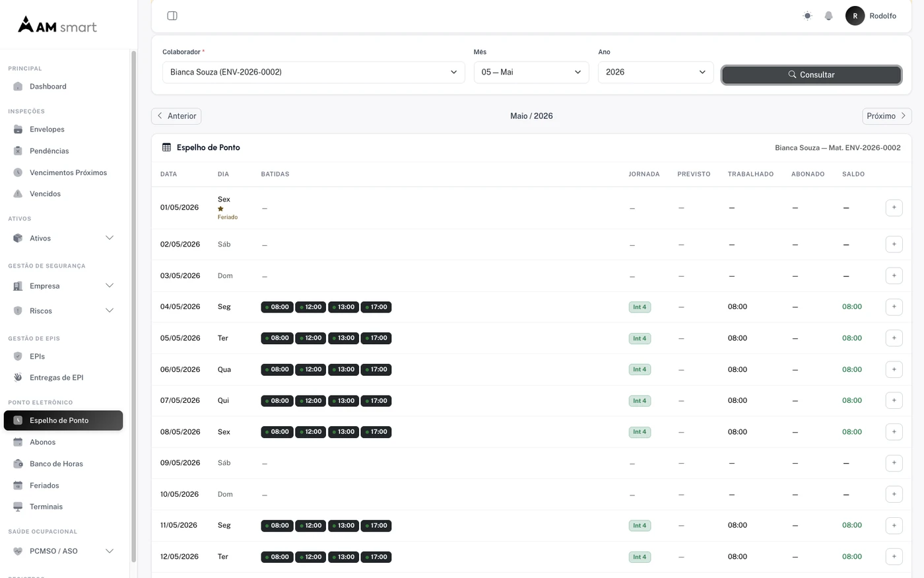Click the green 08:00 saldo on 04/05/2026
Image resolution: width=924 pixels, height=578 pixels.
[x=852, y=307]
